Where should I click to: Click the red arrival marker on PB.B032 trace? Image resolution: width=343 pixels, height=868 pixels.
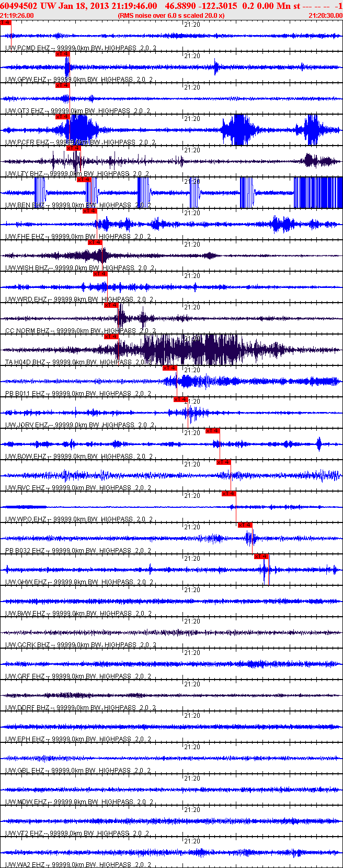(245, 525)
